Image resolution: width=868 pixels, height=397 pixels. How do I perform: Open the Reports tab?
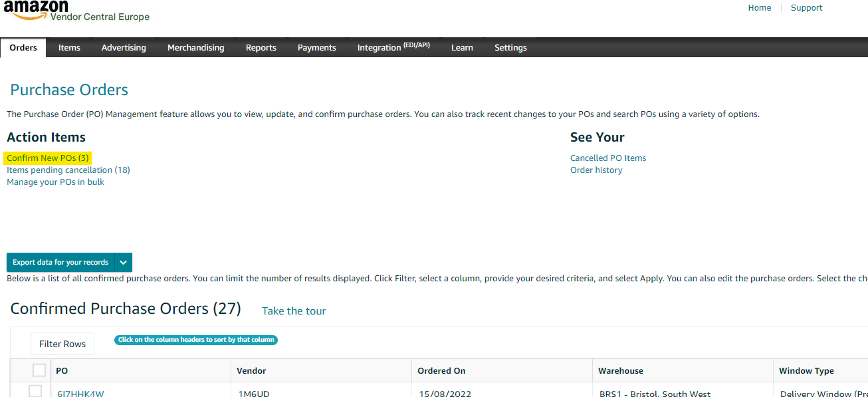tap(261, 48)
